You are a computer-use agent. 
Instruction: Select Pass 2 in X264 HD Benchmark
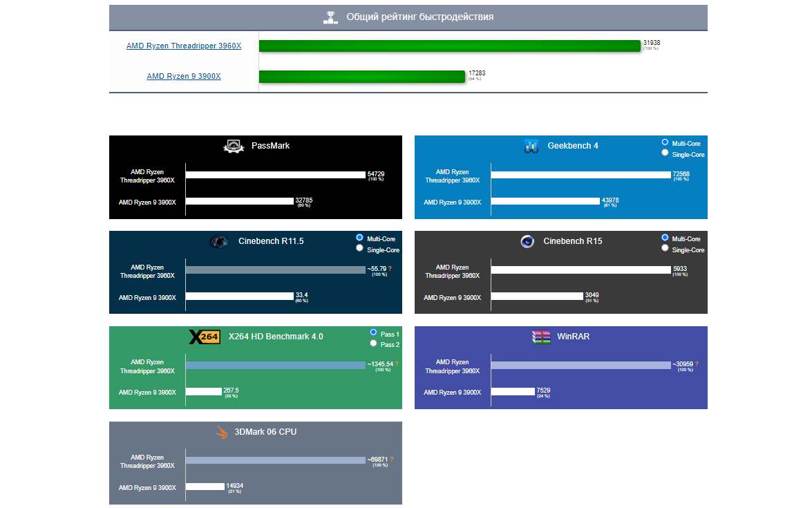tap(373, 343)
